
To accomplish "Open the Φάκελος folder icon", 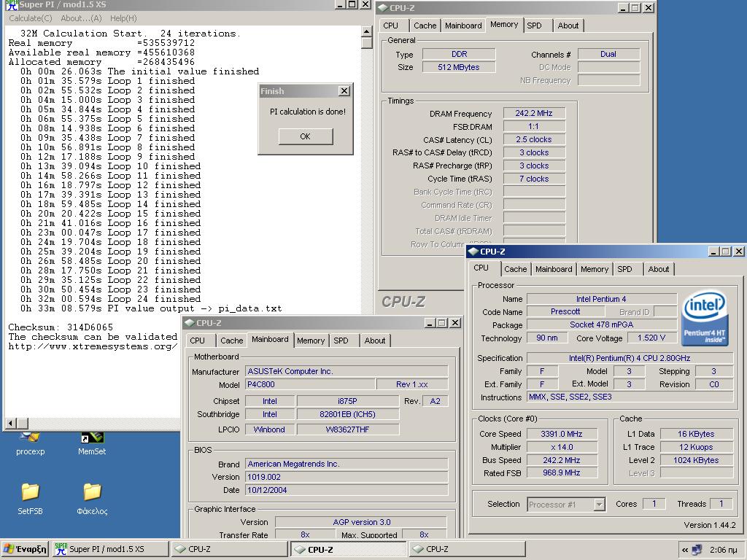I will pyautogui.click(x=92, y=498).
